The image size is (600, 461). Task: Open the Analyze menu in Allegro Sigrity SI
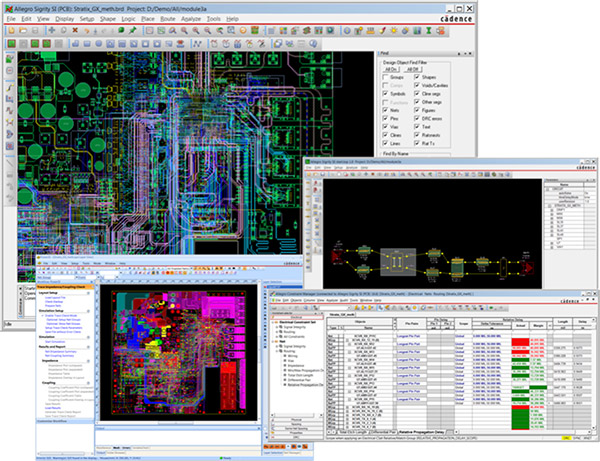coord(191,19)
